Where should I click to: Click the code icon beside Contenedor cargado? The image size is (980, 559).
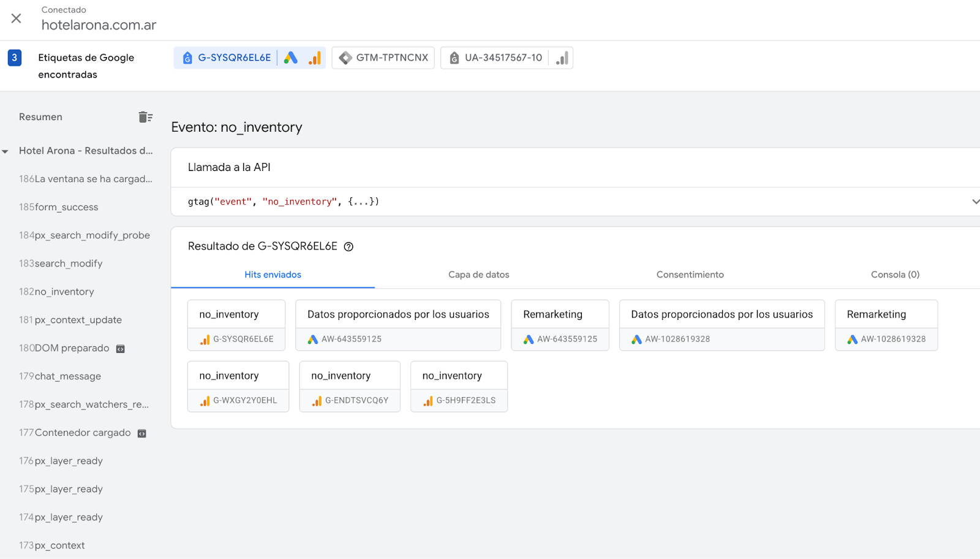(142, 433)
